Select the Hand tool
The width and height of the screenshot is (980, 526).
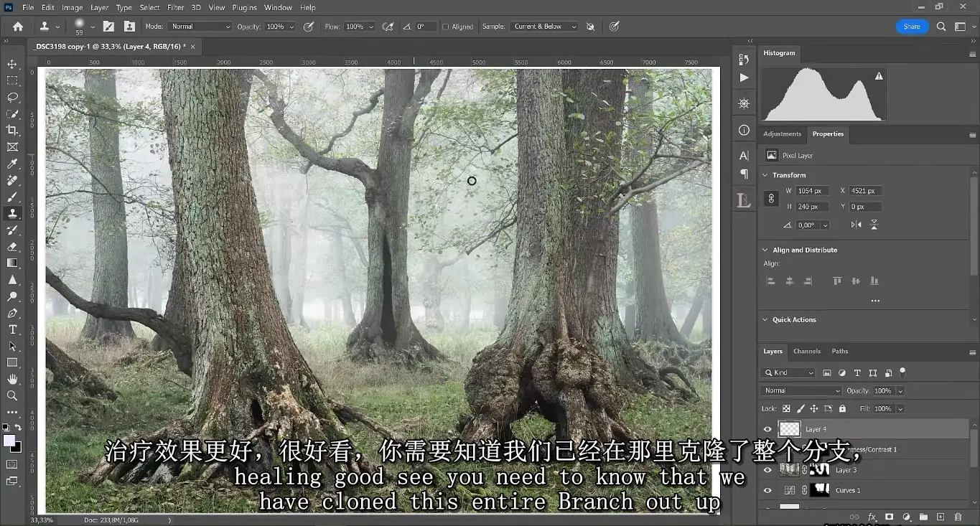12,379
